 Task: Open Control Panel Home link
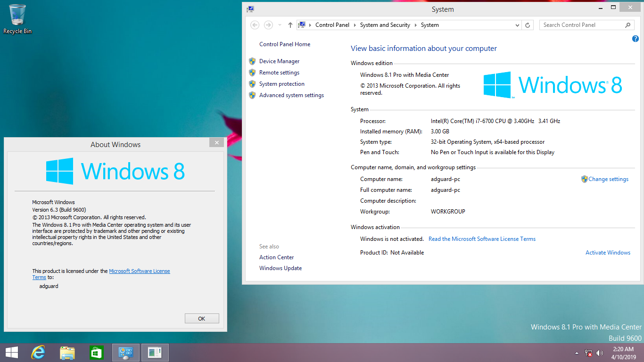[x=285, y=44]
